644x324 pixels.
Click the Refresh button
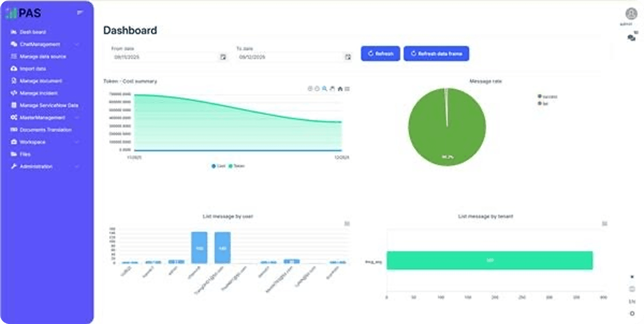pyautogui.click(x=380, y=53)
